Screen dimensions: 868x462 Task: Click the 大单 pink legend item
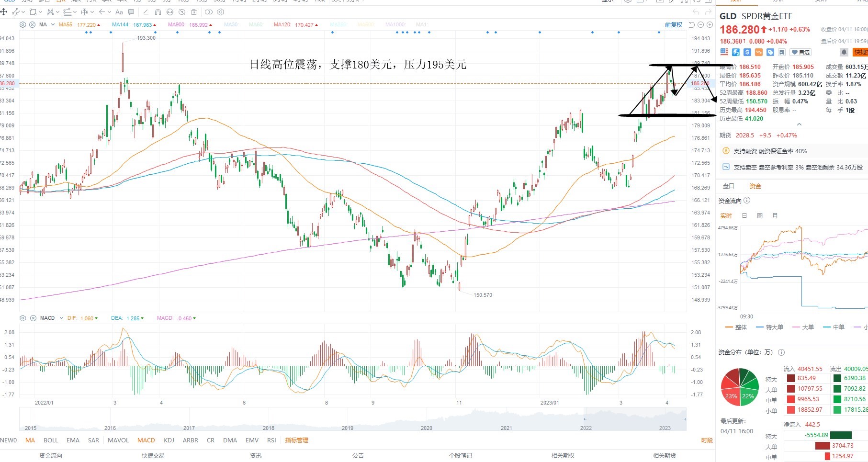coord(803,327)
